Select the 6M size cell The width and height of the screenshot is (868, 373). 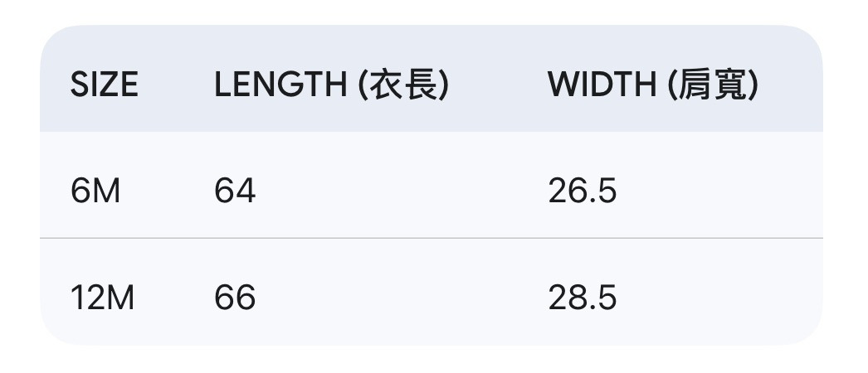(x=95, y=191)
